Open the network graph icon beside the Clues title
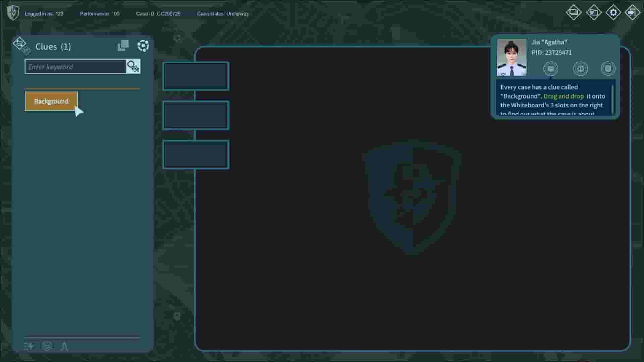Viewport: 644px width, 362px height. 144,46
